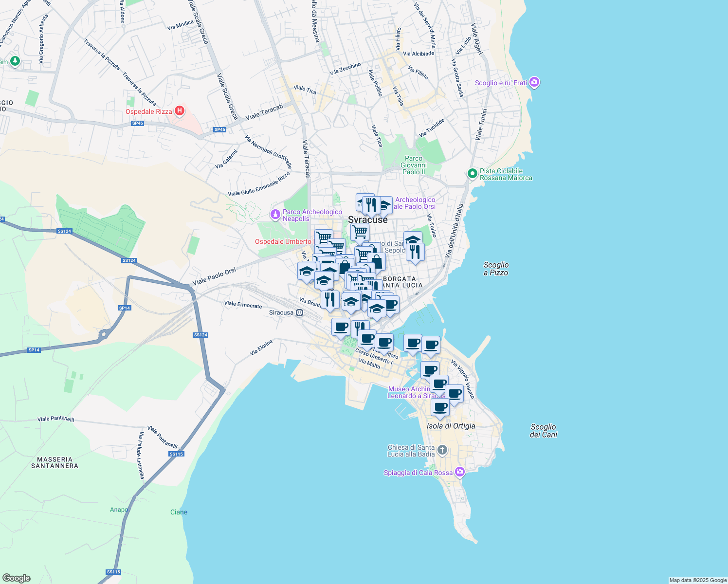Select shopping cart marker below Syracuse label

tap(360, 232)
